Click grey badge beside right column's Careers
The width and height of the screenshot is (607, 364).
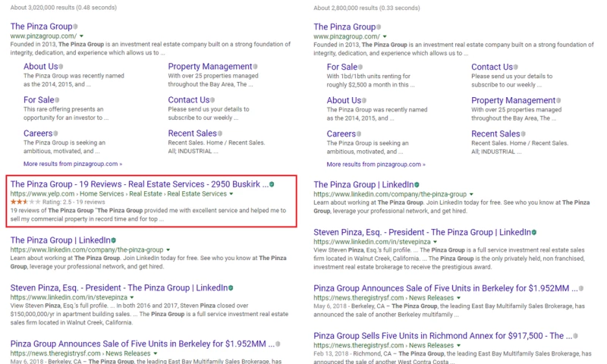pos(359,133)
